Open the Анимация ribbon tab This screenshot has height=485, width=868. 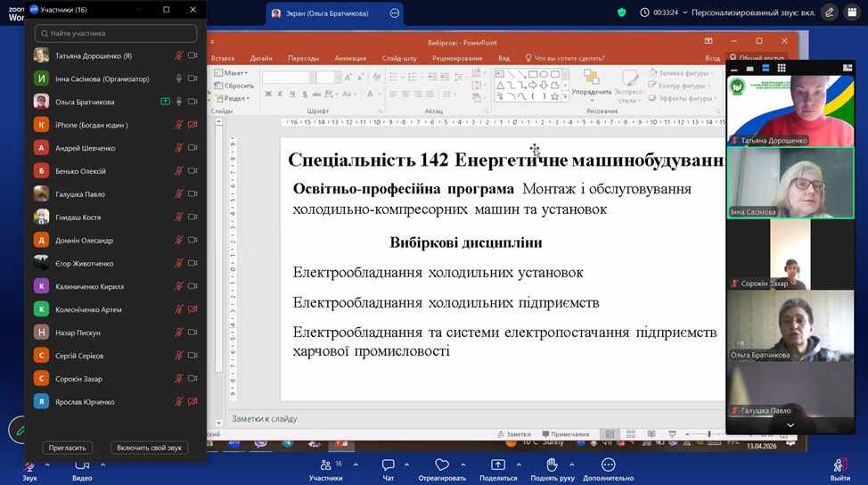(x=349, y=58)
